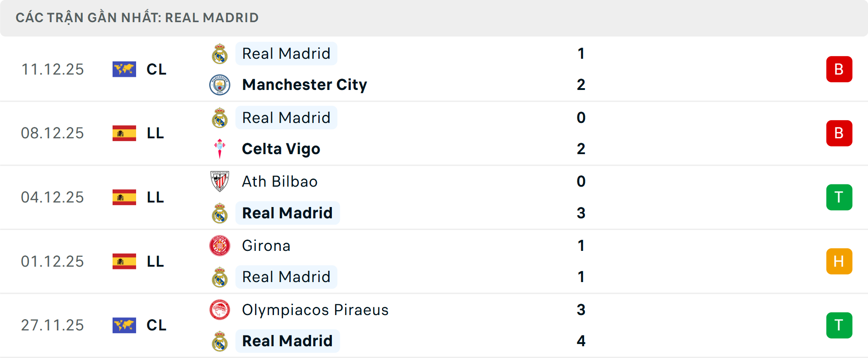868x358 pixels.
Task: Select the CL competition label
Action: click(x=156, y=69)
